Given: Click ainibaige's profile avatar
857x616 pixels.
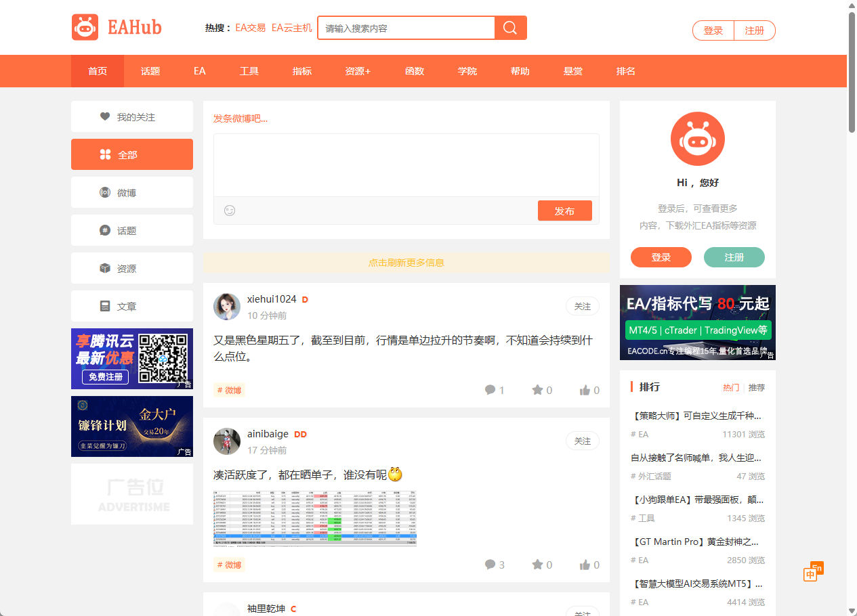Looking at the screenshot, I should click(x=227, y=441).
